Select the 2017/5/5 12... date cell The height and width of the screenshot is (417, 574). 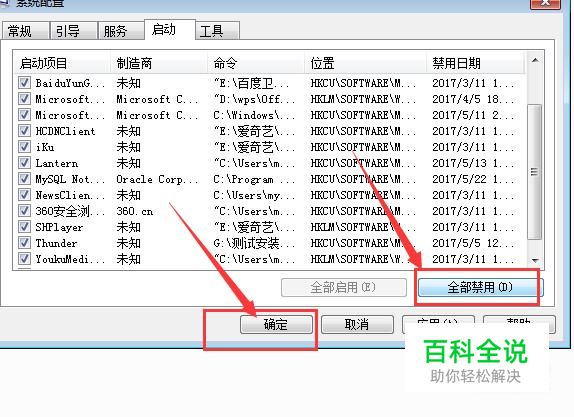click(474, 243)
